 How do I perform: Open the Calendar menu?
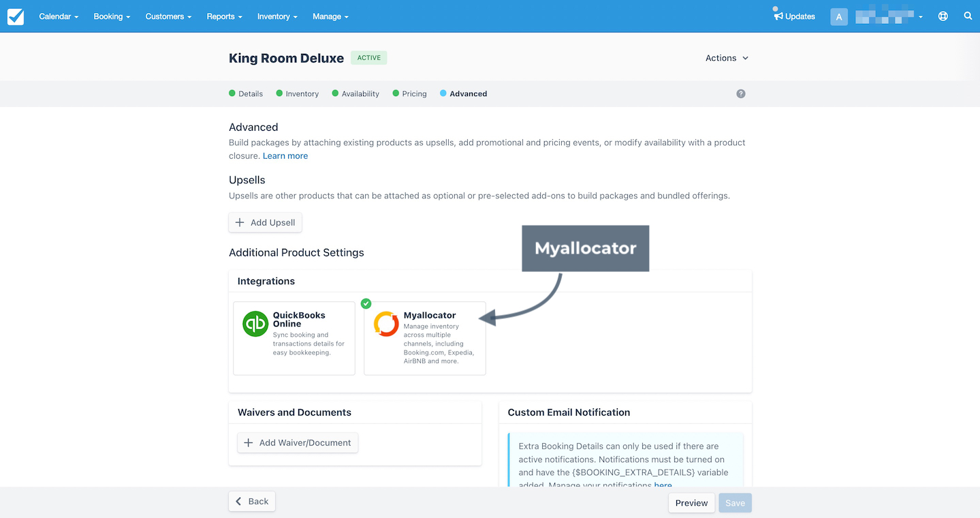[59, 16]
